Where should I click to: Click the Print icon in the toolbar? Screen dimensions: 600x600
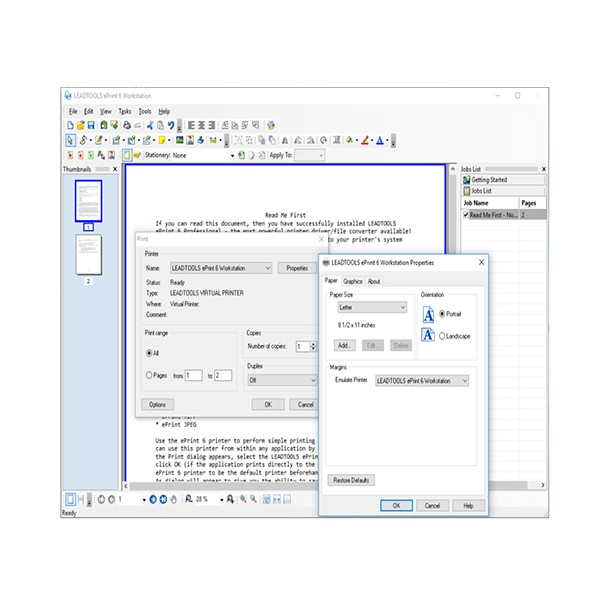(x=125, y=125)
